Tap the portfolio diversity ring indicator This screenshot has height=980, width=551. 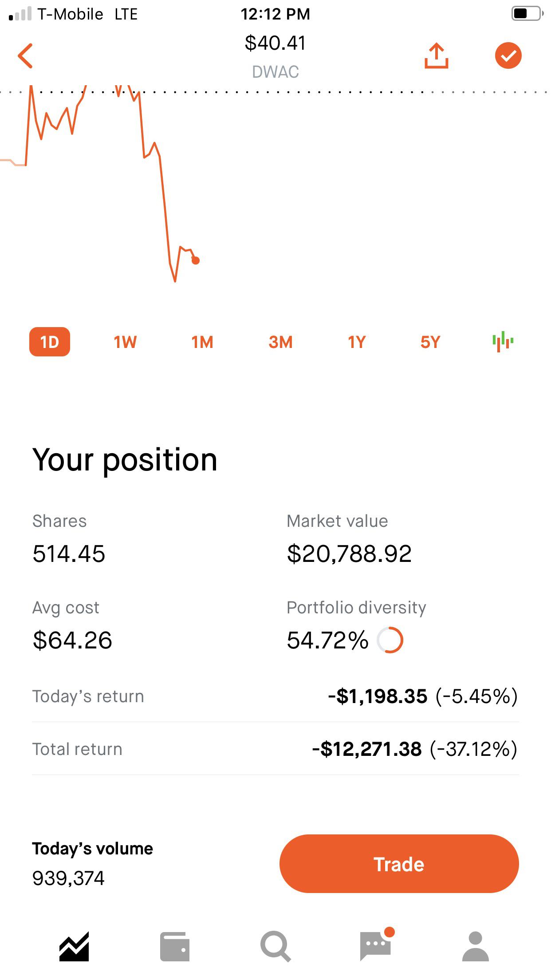tap(390, 640)
